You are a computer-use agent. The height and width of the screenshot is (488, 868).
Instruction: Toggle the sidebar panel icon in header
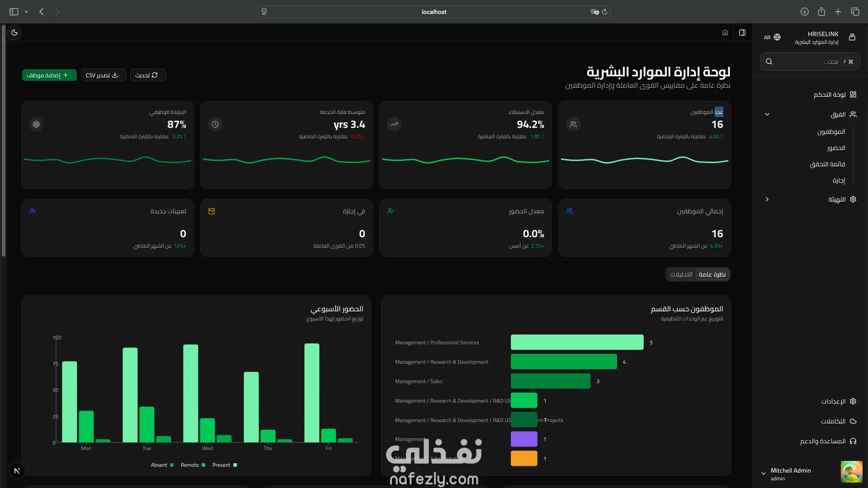742,33
